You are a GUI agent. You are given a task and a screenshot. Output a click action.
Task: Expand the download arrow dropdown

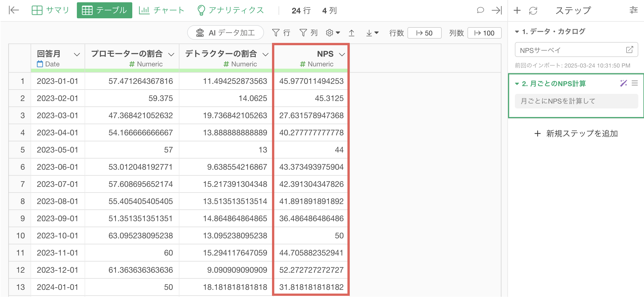click(x=372, y=33)
